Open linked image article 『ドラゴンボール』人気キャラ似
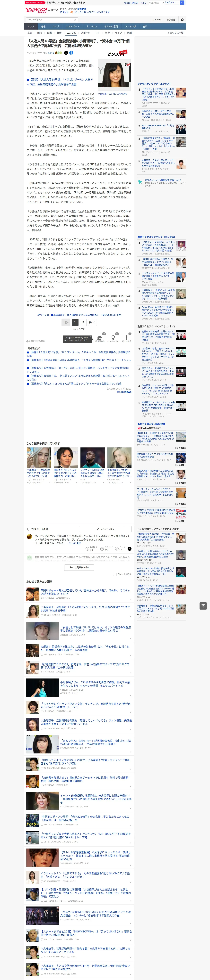Image resolution: width=210 pixels, height=980 pixels. click(60, 82)
